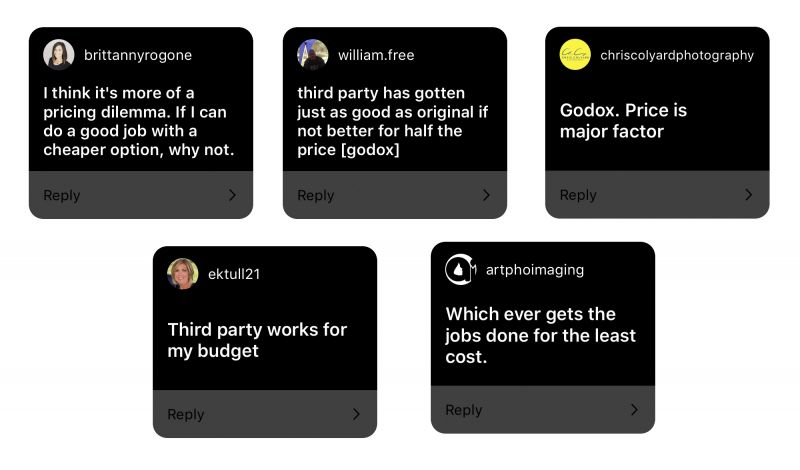
Task: Reply to william.free's third party comment
Action: 395,195
